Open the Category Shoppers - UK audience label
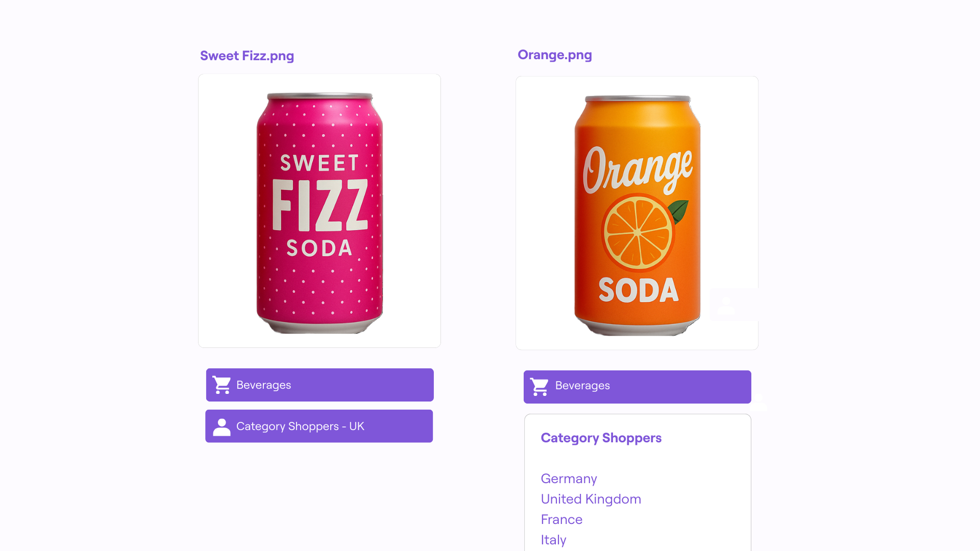The height and width of the screenshot is (551, 980). pyautogui.click(x=300, y=427)
